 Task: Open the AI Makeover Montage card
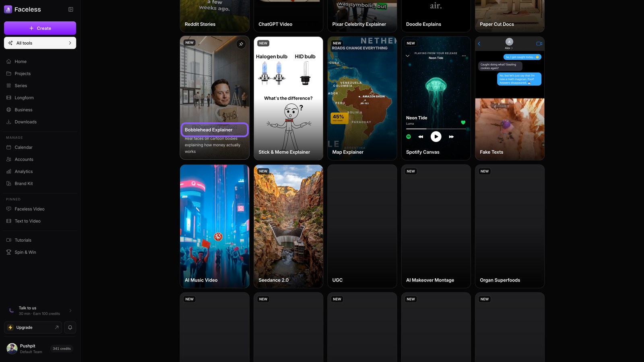click(x=436, y=226)
